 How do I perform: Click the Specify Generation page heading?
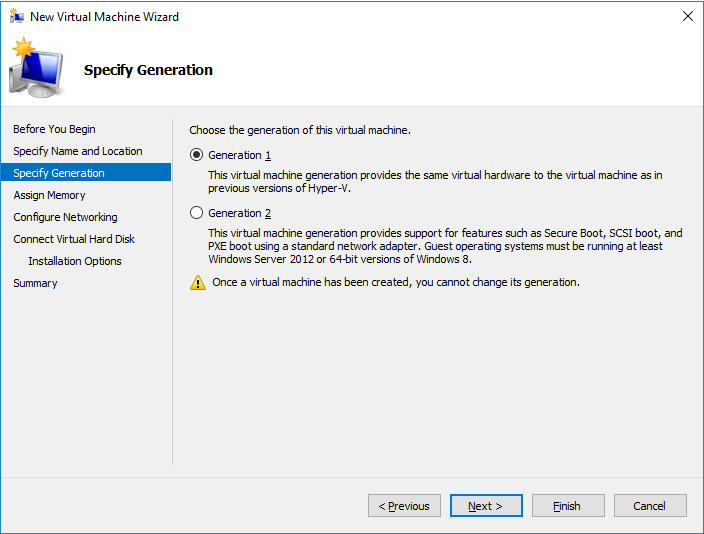(148, 70)
